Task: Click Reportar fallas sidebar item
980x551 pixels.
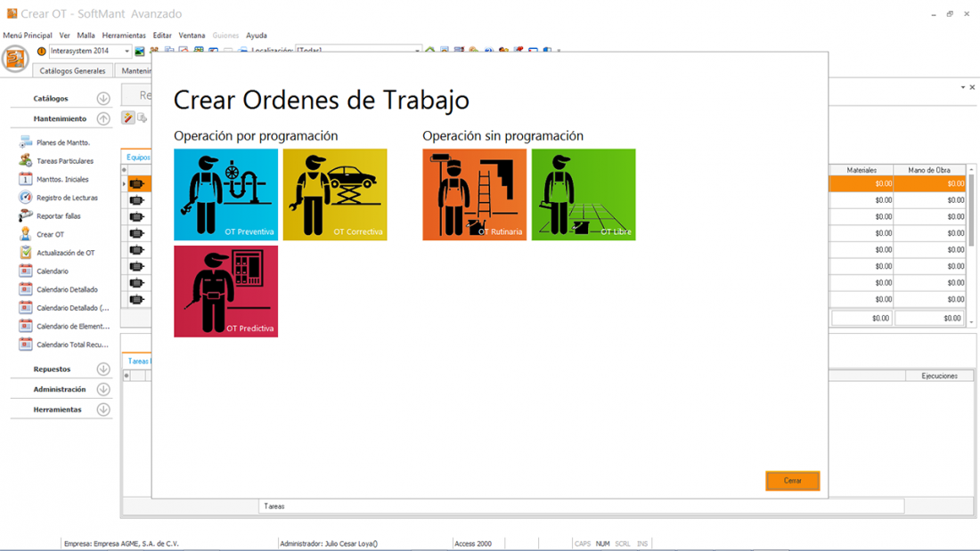Action: [x=58, y=216]
